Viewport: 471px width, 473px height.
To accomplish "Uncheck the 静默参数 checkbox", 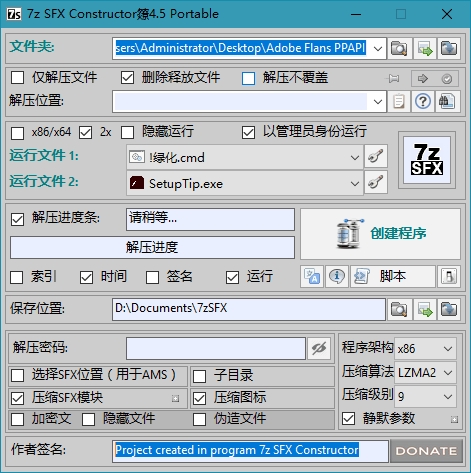I will pyautogui.click(x=348, y=418).
